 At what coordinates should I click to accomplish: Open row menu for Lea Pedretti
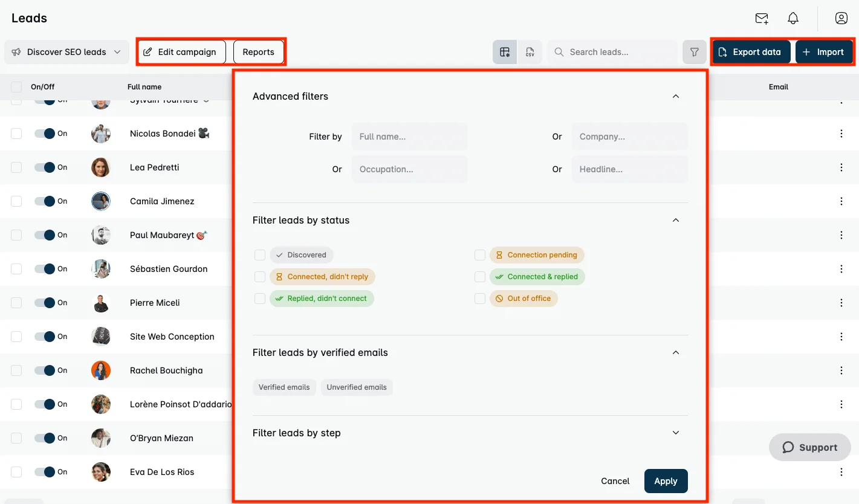click(841, 167)
